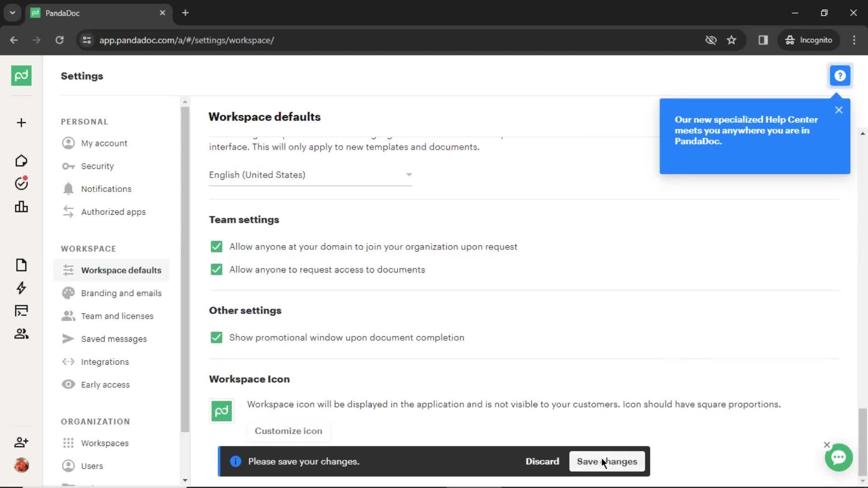868x488 pixels.
Task: Open Team and licenses settings
Action: pos(117,316)
